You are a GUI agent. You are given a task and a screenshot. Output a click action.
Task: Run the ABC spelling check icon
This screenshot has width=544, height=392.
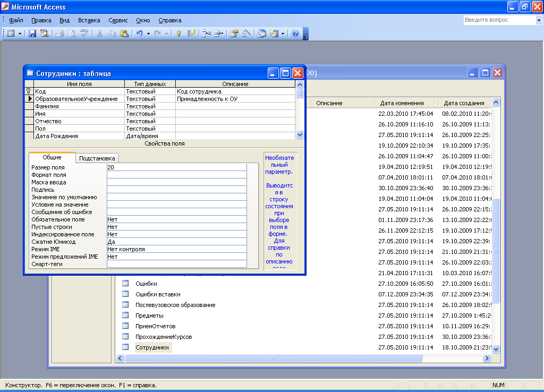click(x=84, y=33)
